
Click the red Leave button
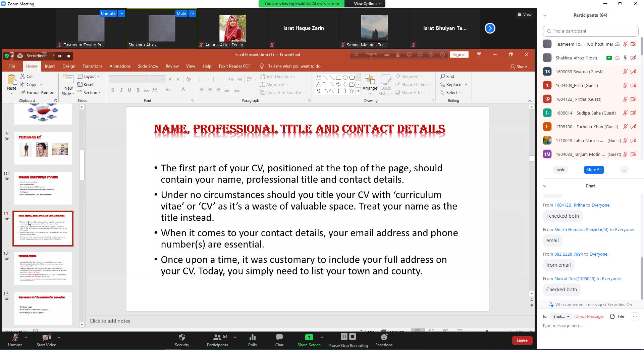point(522,340)
